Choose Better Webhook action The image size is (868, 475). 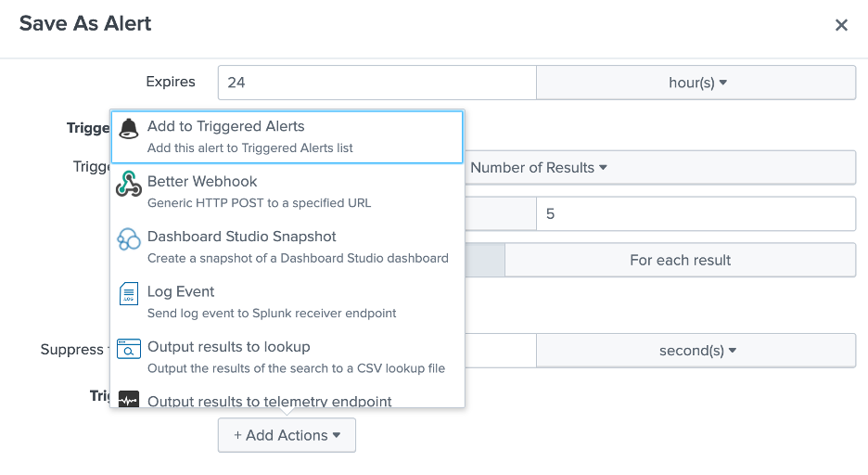[x=287, y=191]
